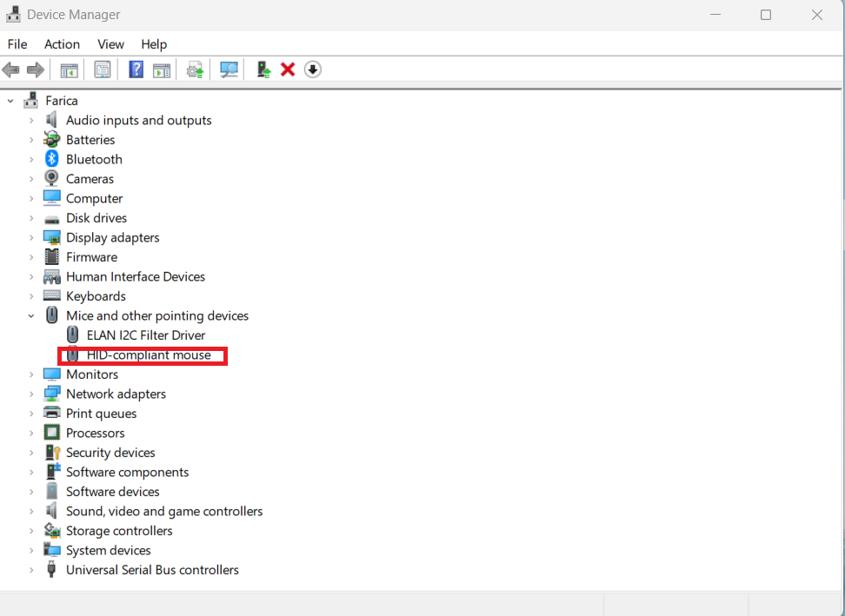Select the HID-compliant mouse device
This screenshot has width=845, height=616.
[149, 354]
